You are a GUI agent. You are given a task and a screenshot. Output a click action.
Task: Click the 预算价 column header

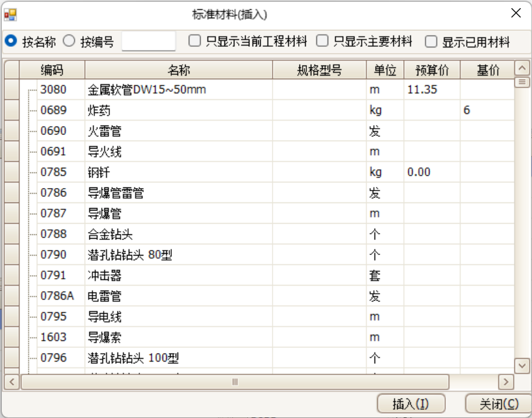[432, 70]
